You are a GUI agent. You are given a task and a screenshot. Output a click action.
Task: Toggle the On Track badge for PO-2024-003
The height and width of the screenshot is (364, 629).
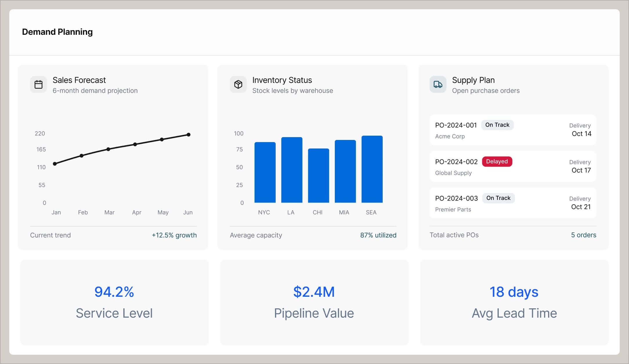(498, 198)
